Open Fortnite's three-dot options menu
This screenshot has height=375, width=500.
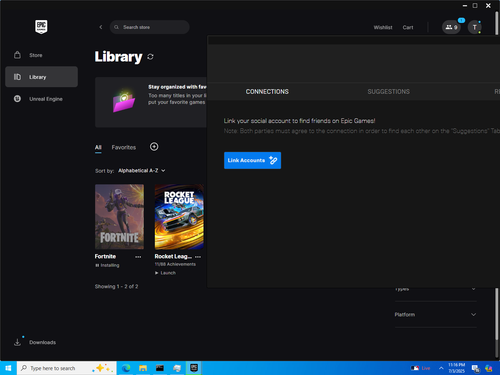click(x=138, y=257)
